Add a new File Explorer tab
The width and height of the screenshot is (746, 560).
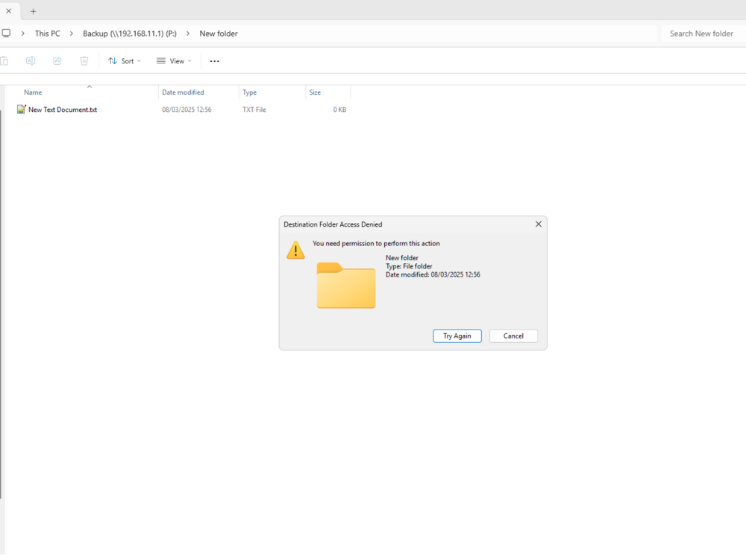click(33, 11)
